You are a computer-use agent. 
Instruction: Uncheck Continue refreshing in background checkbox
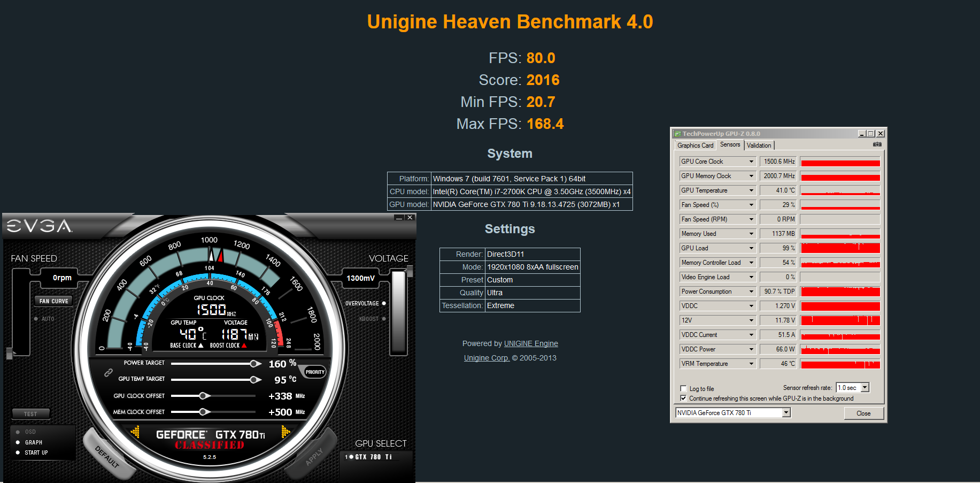[683, 398]
